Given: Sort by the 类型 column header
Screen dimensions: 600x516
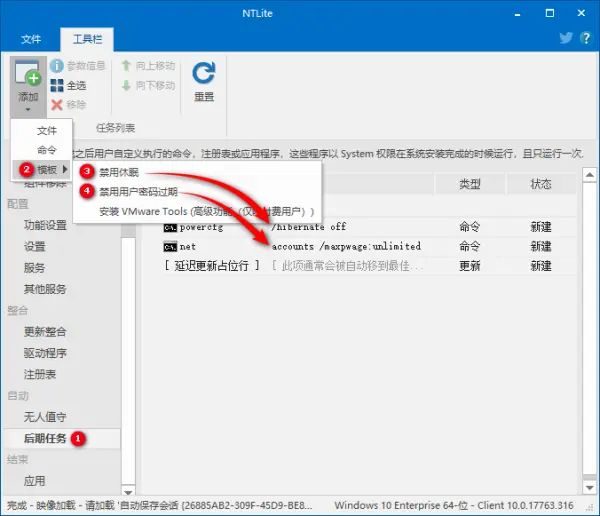Looking at the screenshot, I should [x=470, y=184].
